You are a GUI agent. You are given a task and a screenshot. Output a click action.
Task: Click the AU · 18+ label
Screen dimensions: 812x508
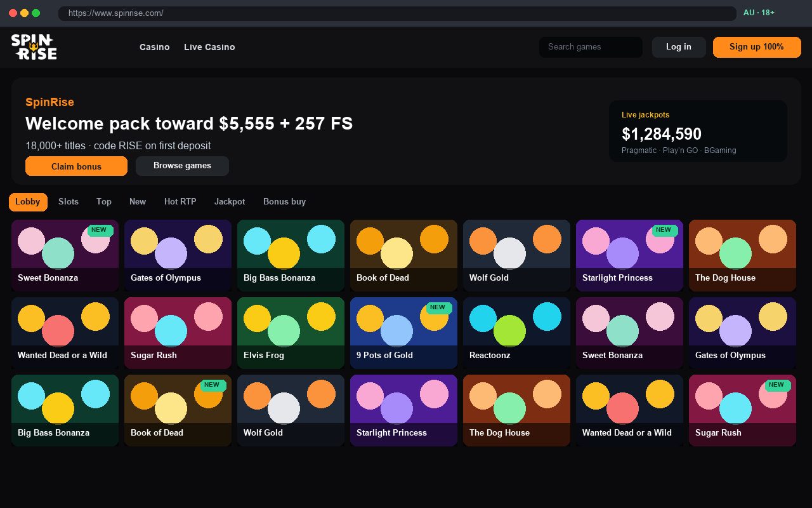[759, 13]
